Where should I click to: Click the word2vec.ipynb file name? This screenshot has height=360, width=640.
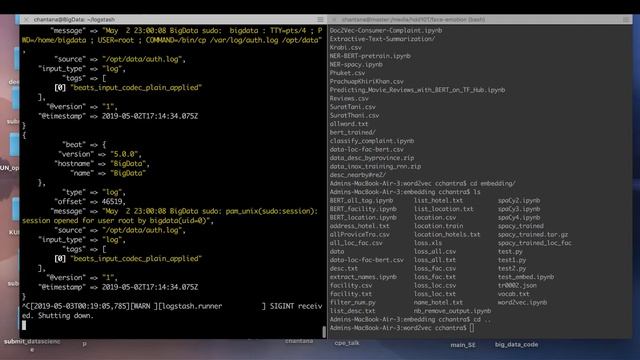[522, 302]
